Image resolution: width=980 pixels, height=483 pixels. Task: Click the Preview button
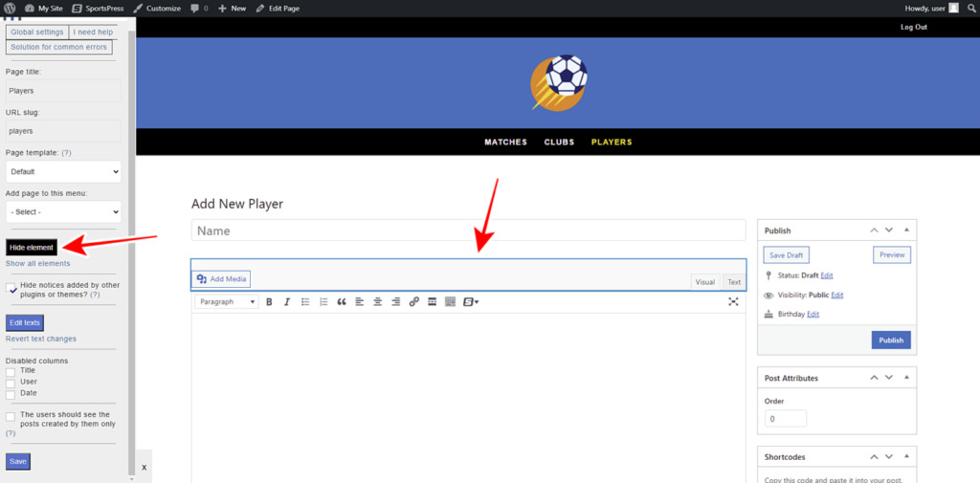(x=892, y=255)
